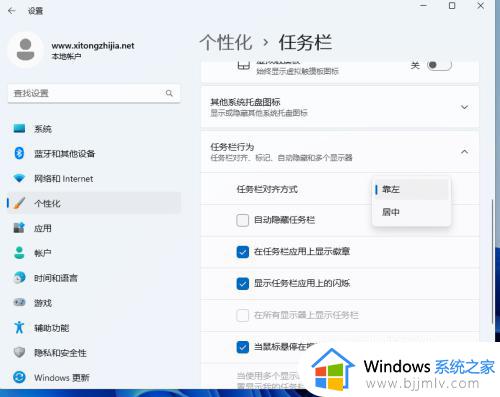Click the settings page vertical scrollbar

492,261
